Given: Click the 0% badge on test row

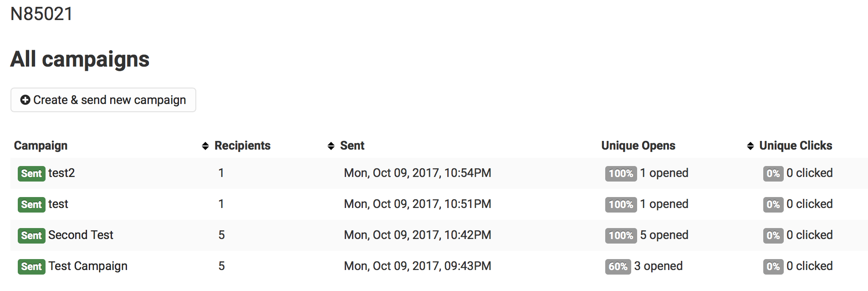Looking at the screenshot, I should pos(773,205).
